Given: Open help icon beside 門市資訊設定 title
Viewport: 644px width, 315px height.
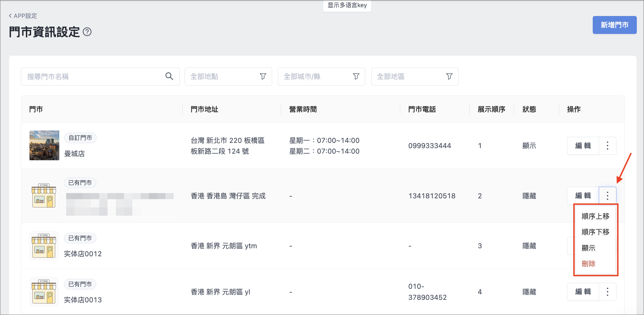Looking at the screenshot, I should pyautogui.click(x=87, y=32).
